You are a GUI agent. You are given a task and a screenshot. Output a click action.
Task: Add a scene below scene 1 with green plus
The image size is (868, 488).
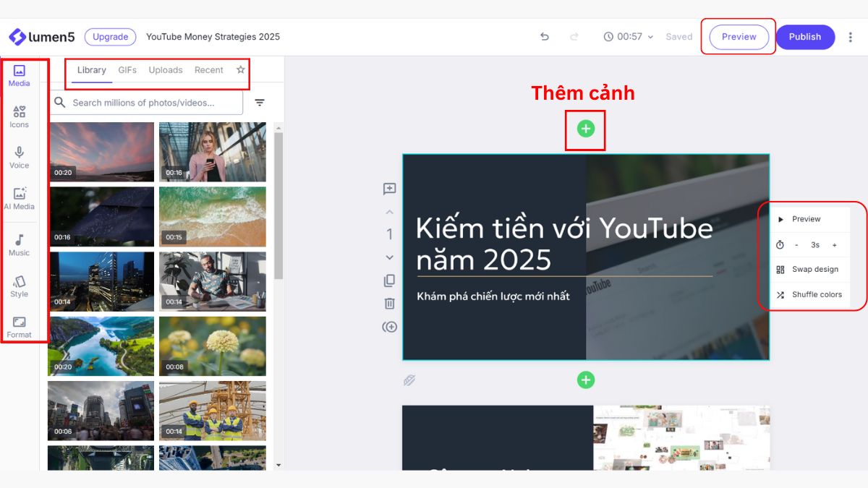[x=586, y=380]
